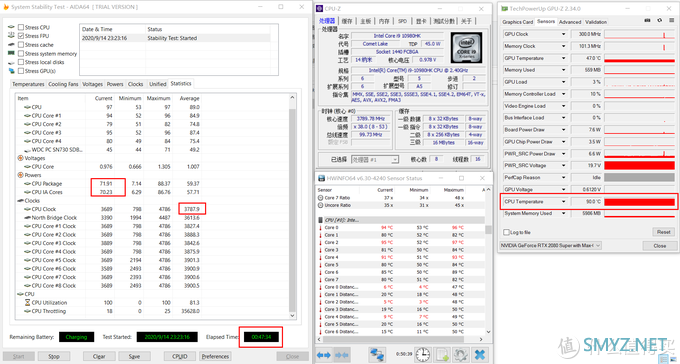Click the Voltages group icon in AIDA64
Viewport: 680px width, 364px height.
pyautogui.click(x=20, y=158)
